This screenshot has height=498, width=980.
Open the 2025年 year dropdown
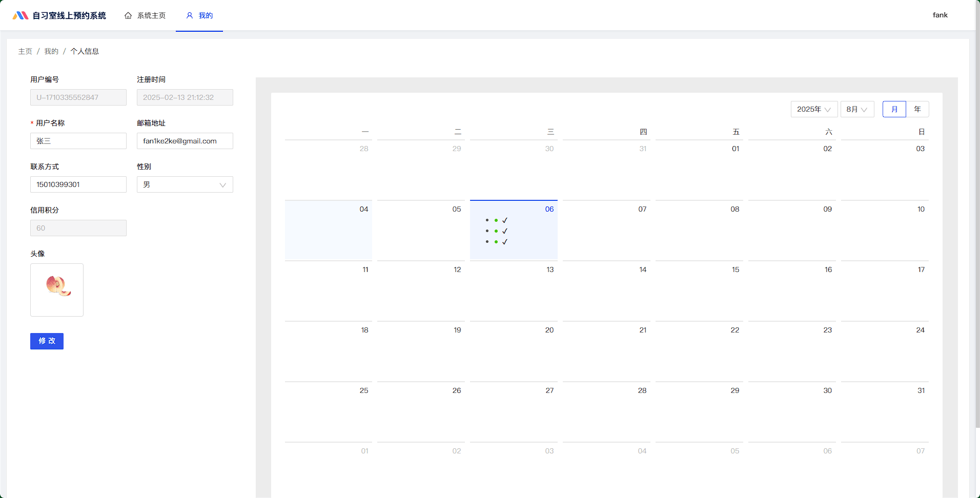click(x=814, y=109)
